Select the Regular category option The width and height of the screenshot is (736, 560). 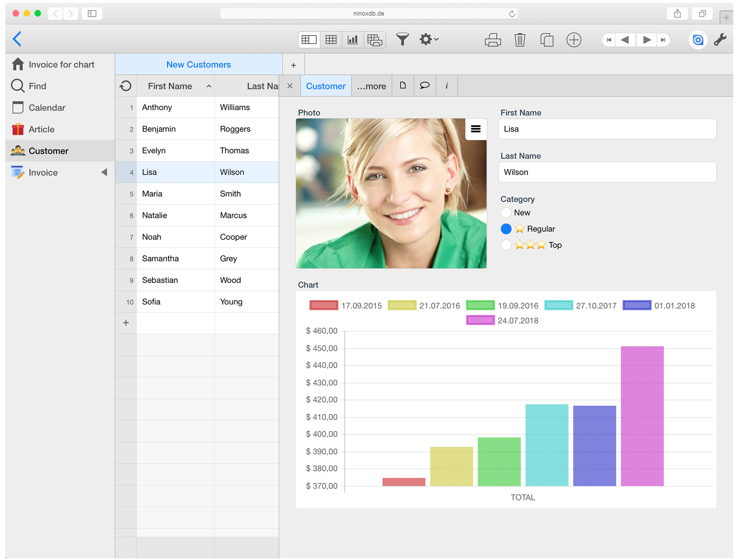tap(506, 229)
